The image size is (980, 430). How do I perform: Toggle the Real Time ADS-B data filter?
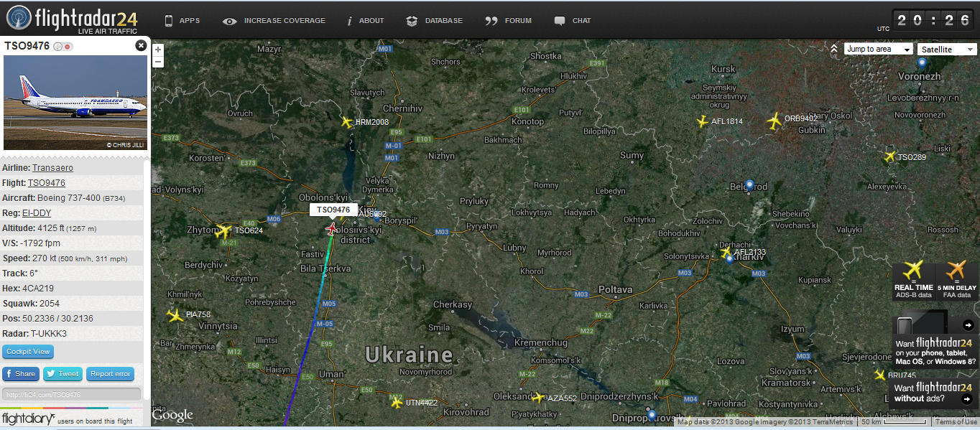pos(913,281)
